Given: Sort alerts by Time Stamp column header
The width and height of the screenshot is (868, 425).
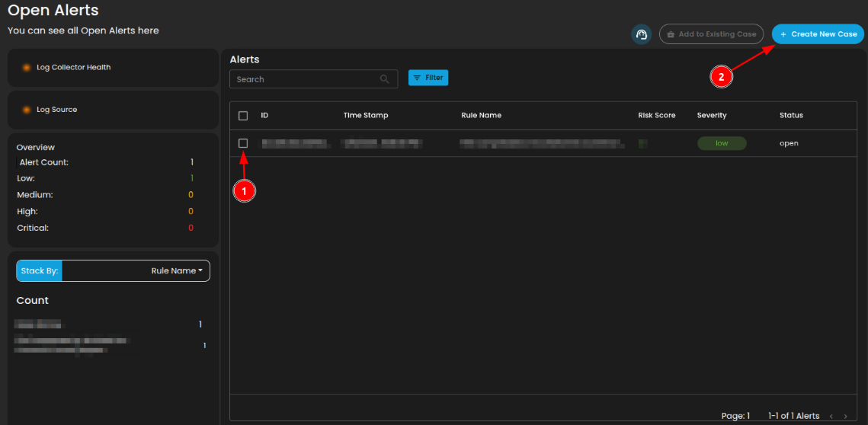Looking at the screenshot, I should (366, 116).
